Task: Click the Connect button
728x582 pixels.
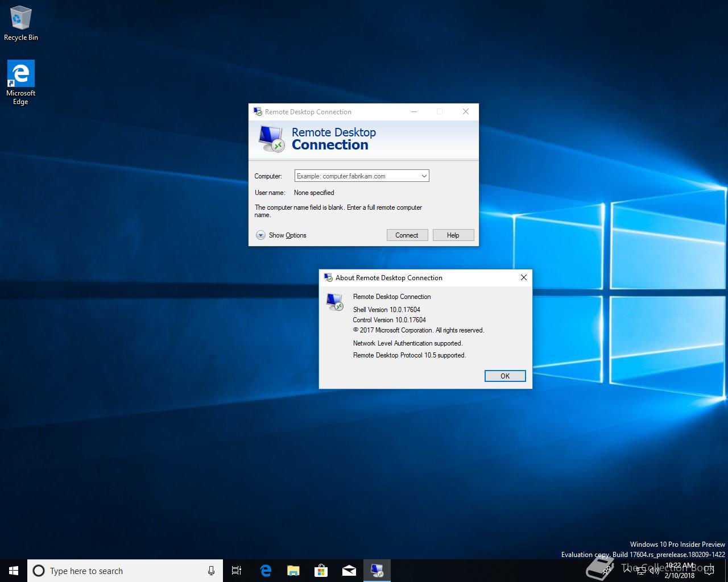Action: [x=407, y=235]
